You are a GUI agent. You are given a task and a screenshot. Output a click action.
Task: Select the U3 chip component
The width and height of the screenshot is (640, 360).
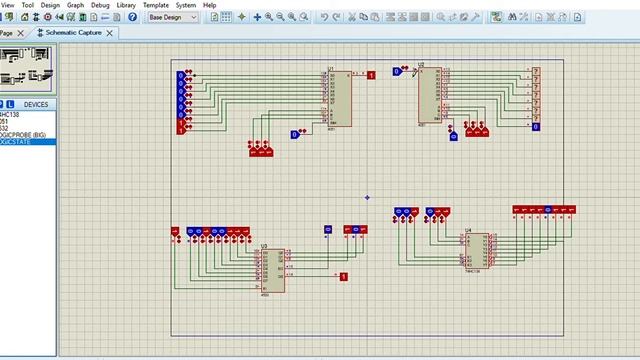click(273, 271)
